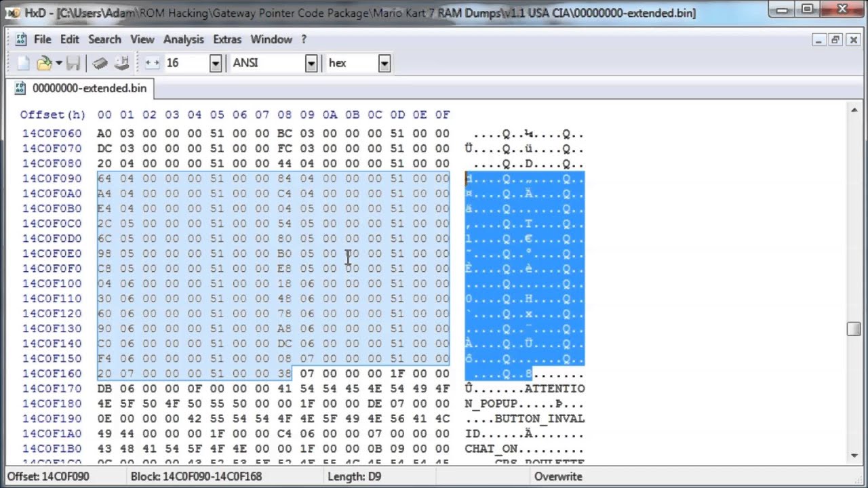This screenshot has height=488, width=868.
Task: Close the inner document window
Action: (852, 39)
